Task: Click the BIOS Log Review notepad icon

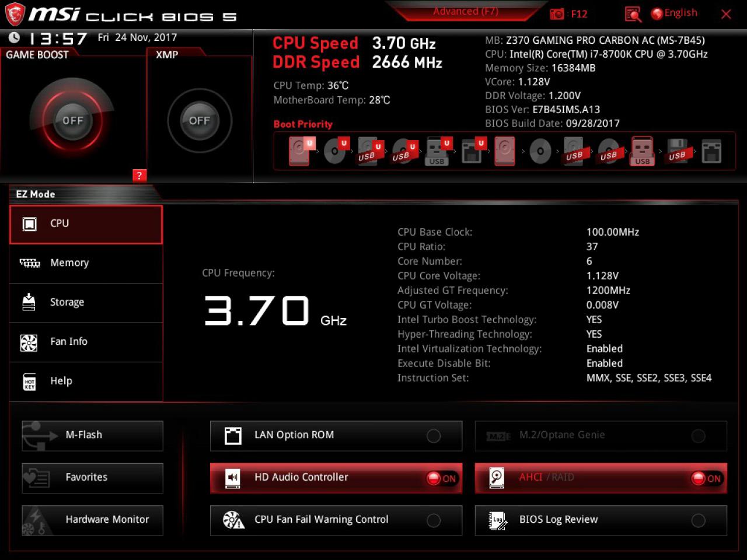Action: click(498, 520)
